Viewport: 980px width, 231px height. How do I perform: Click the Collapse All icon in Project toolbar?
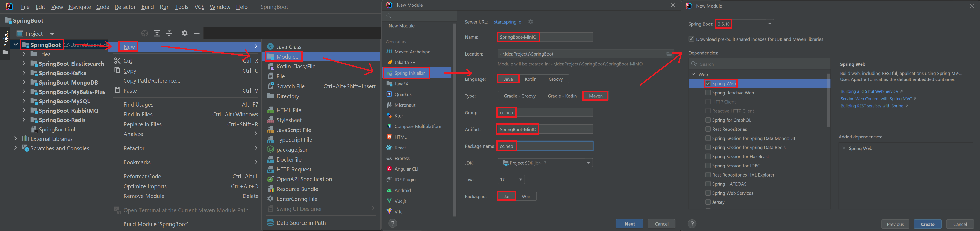click(169, 34)
